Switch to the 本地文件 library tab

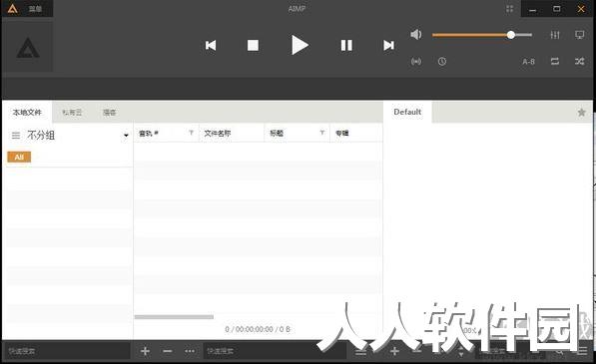click(x=27, y=113)
